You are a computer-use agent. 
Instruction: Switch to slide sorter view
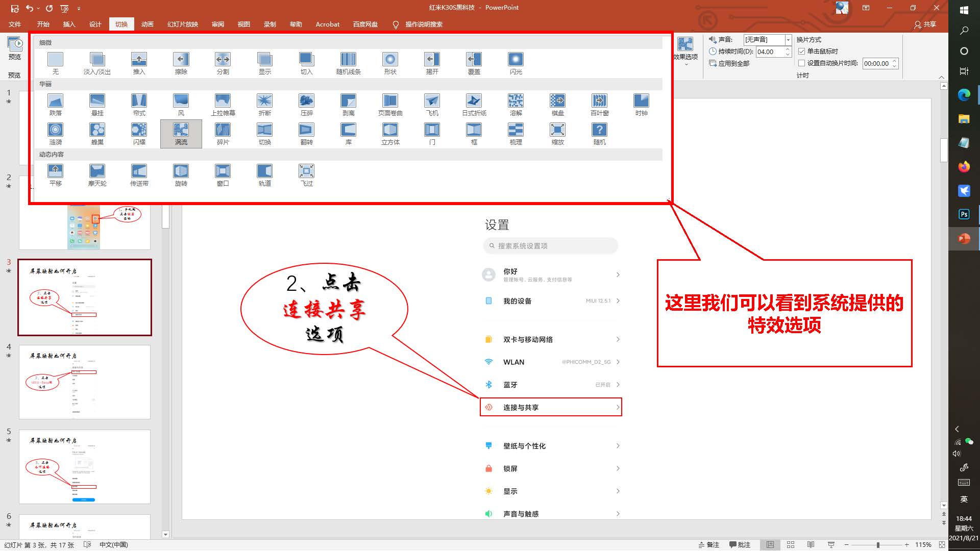click(791, 545)
